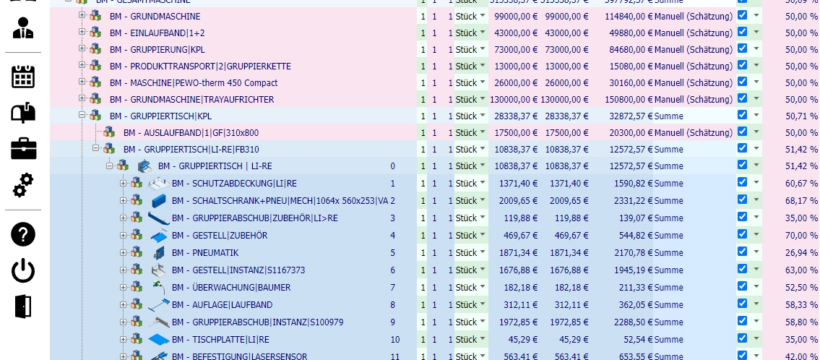Click module icon of BM - AUSLAUFBAND row

[x=109, y=132]
